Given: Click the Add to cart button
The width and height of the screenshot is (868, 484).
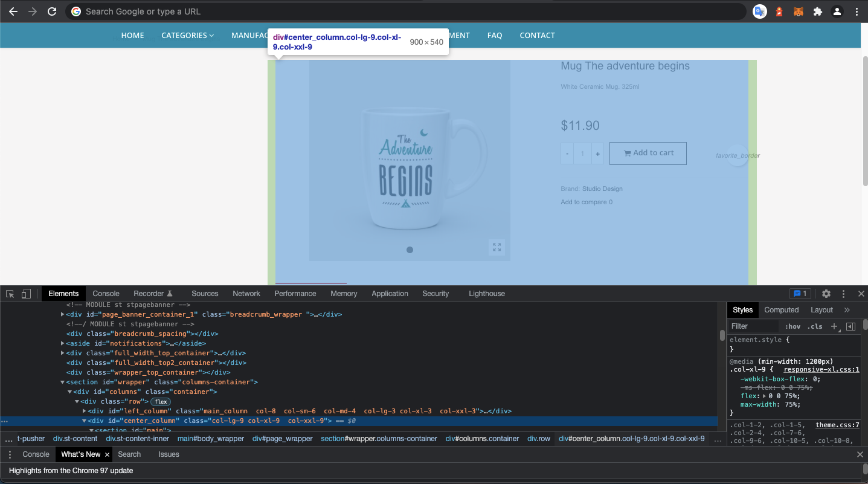Looking at the screenshot, I should (648, 153).
